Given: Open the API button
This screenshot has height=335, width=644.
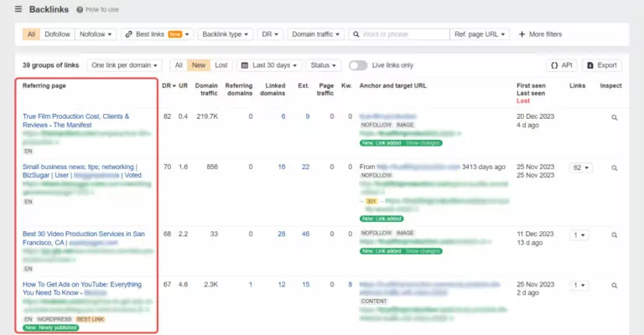Looking at the screenshot, I should pos(560,65).
